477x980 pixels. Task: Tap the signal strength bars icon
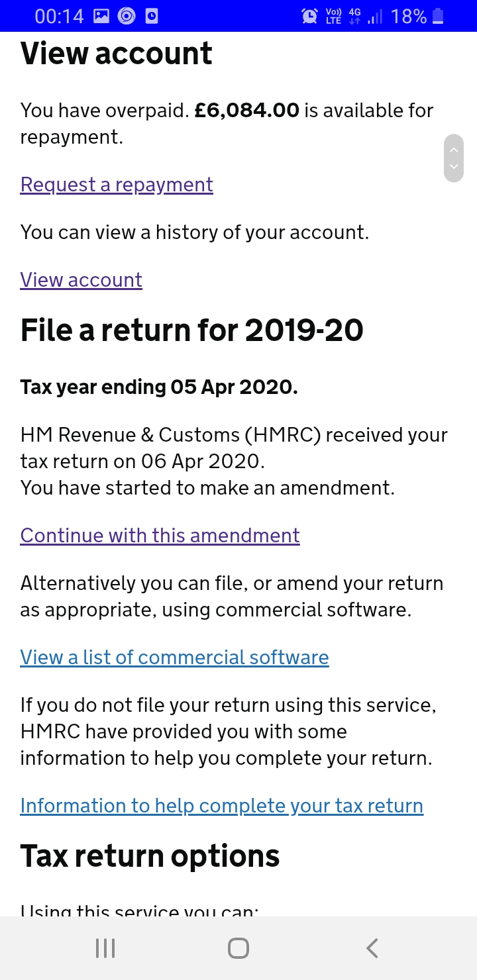click(375, 16)
